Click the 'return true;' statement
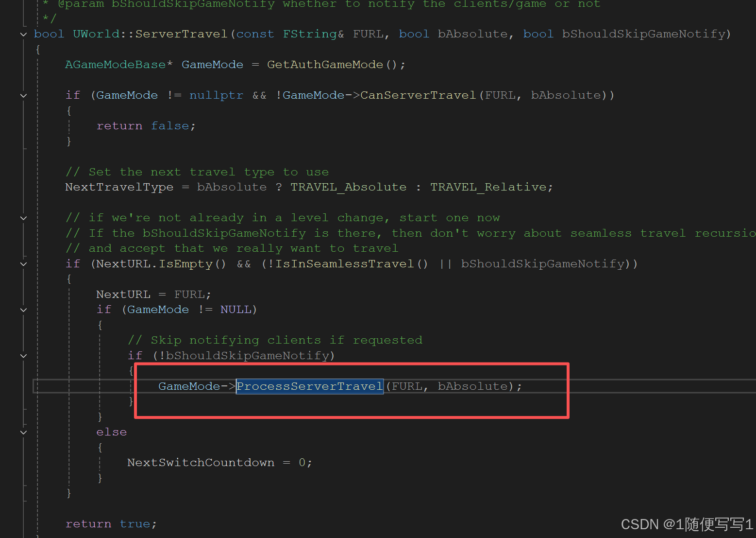Screen dimensions: 756x538 (111, 524)
